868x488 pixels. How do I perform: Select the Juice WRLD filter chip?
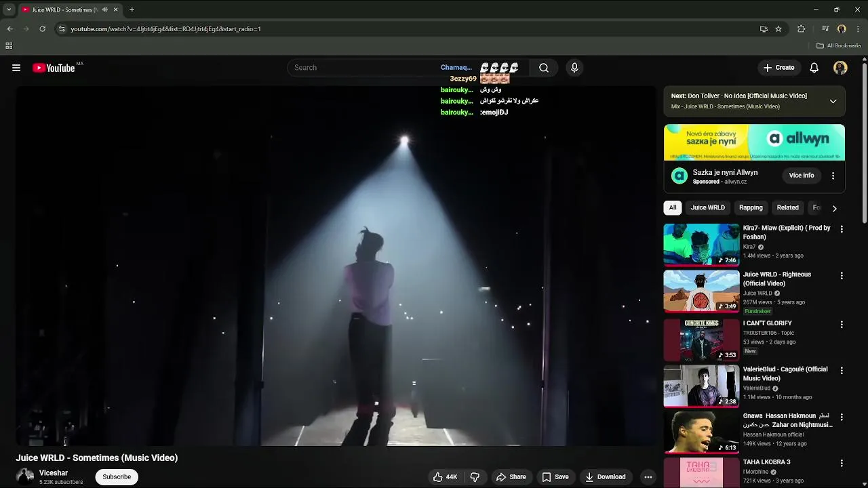(707, 207)
